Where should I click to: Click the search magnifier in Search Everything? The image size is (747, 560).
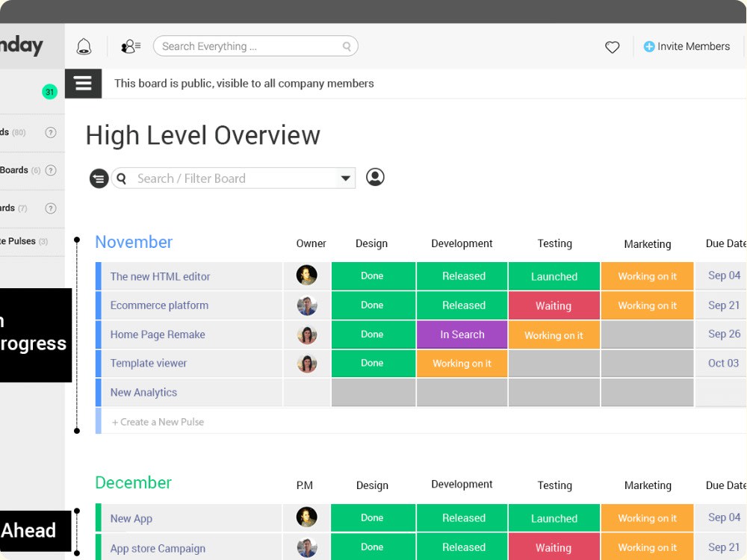tap(347, 46)
